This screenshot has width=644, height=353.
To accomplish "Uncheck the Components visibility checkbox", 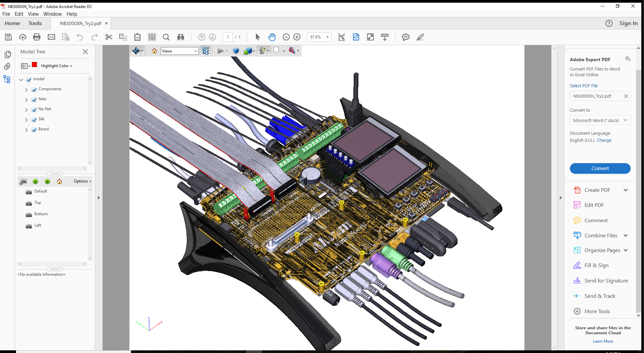I will click(34, 90).
